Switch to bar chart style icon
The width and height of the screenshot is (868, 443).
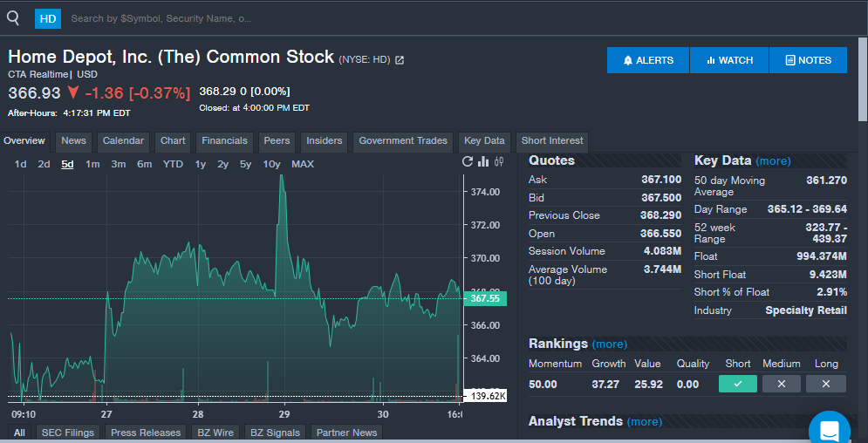pos(483,161)
